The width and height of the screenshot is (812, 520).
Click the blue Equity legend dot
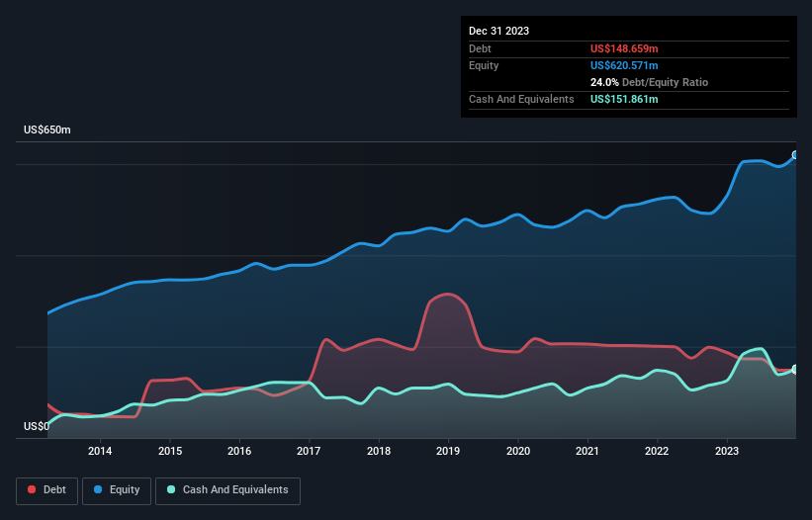[x=97, y=489]
